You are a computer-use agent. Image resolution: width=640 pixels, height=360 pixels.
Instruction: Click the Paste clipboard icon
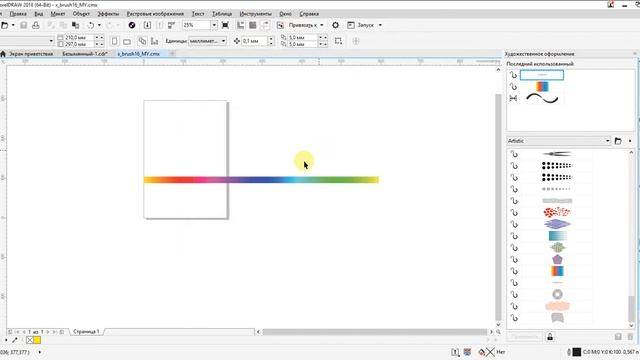(x=76, y=25)
